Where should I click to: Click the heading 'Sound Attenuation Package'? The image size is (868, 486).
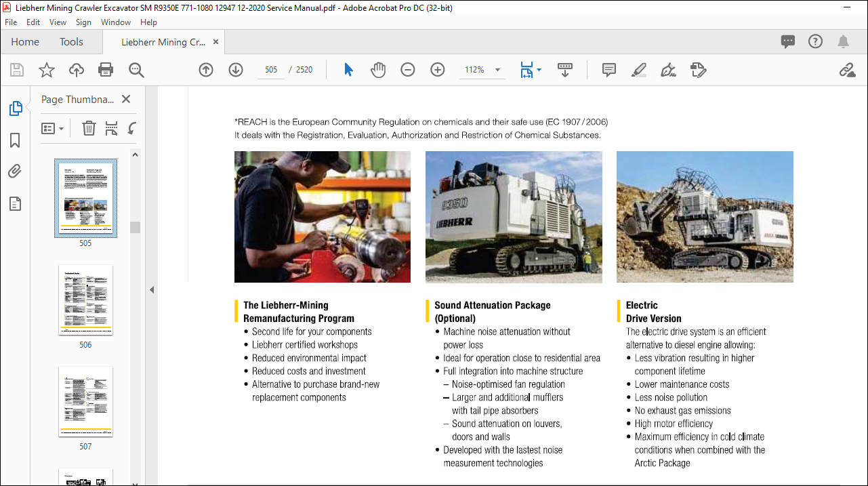[x=493, y=305]
